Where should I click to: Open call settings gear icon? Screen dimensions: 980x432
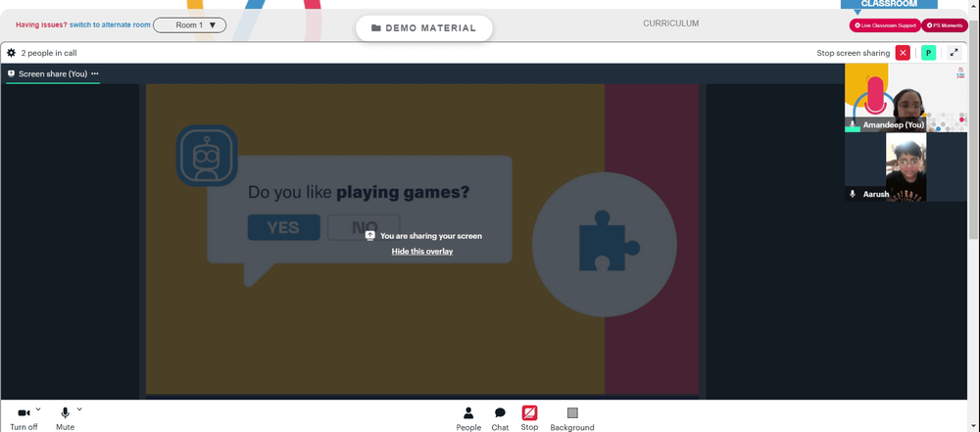pos(11,53)
